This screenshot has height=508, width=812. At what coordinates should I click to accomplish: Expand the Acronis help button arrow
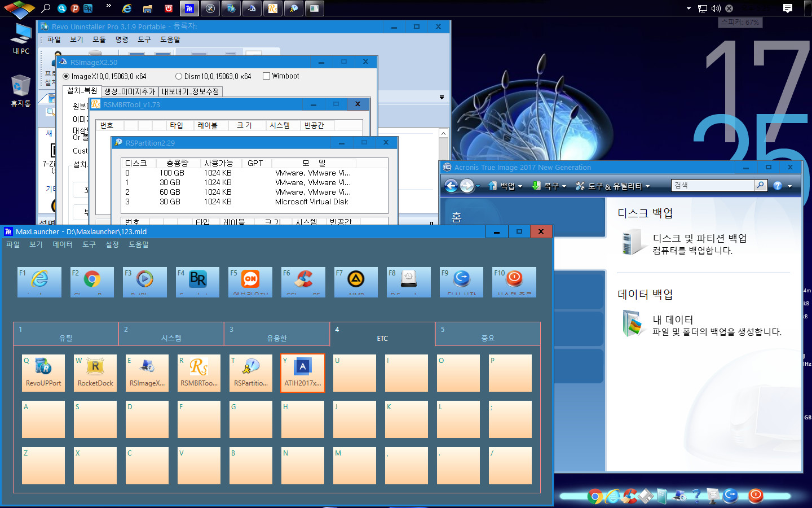coord(789,186)
